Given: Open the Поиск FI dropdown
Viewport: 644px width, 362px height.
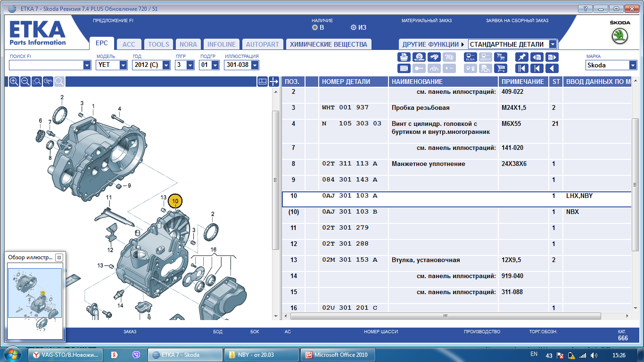Looking at the screenshot, I should [x=87, y=65].
